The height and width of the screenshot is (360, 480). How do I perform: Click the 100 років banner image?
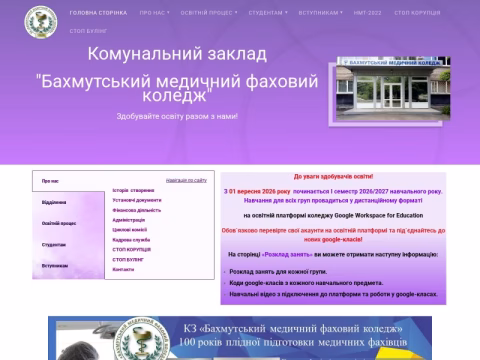coord(240,338)
